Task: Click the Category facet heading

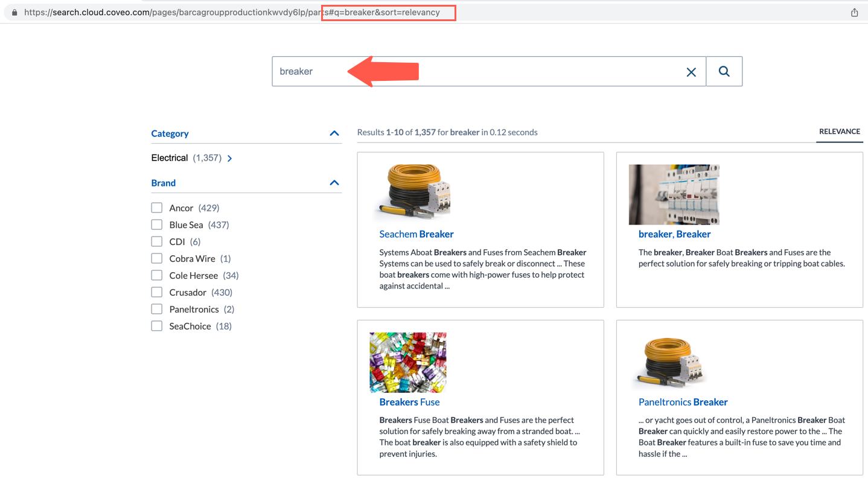Action: (x=170, y=133)
